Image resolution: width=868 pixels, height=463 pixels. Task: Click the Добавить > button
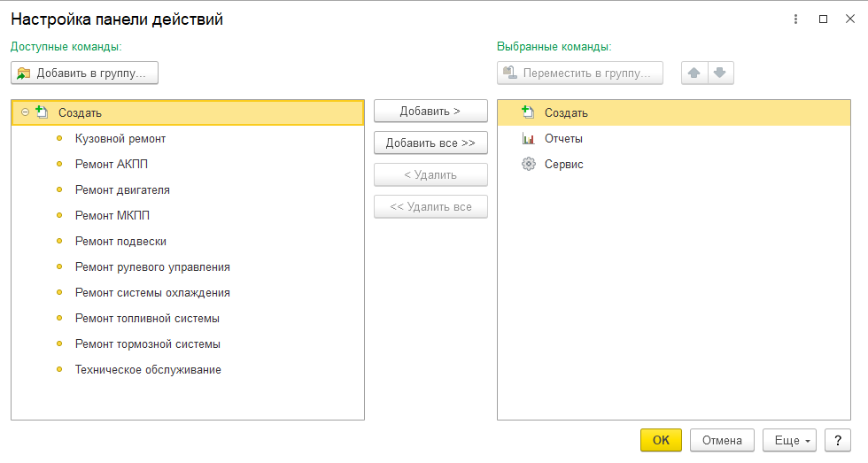[x=430, y=112]
